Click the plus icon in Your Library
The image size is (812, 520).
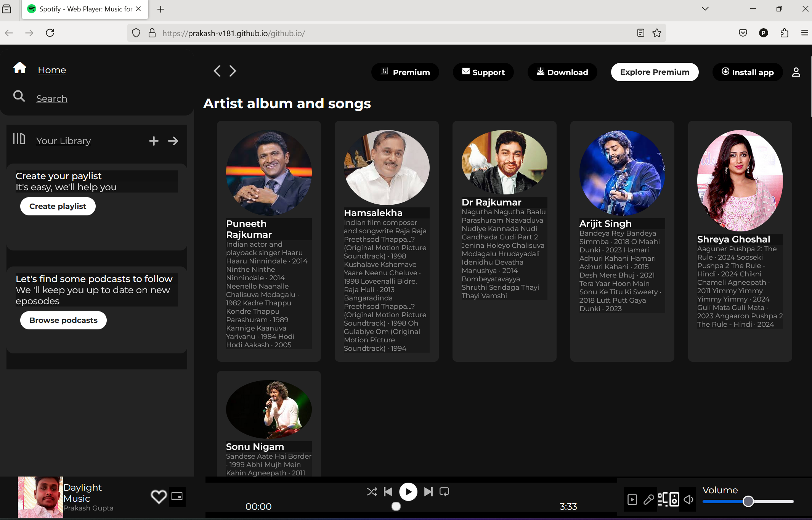pos(154,141)
